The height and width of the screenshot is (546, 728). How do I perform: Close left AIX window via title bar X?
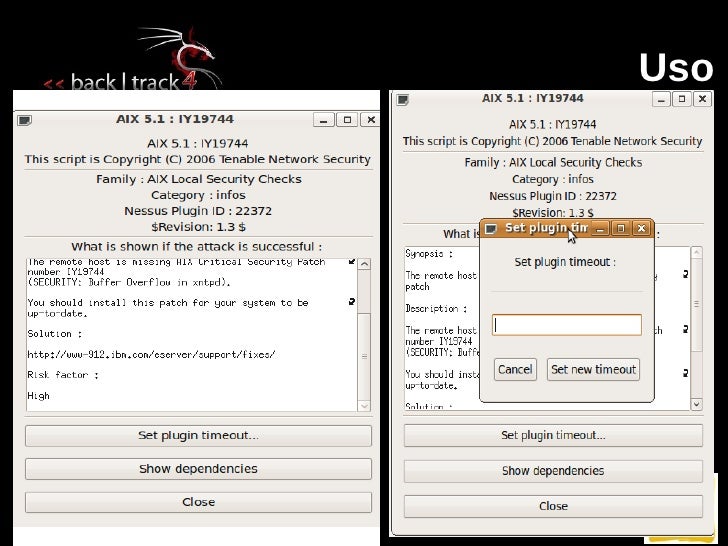[371, 120]
